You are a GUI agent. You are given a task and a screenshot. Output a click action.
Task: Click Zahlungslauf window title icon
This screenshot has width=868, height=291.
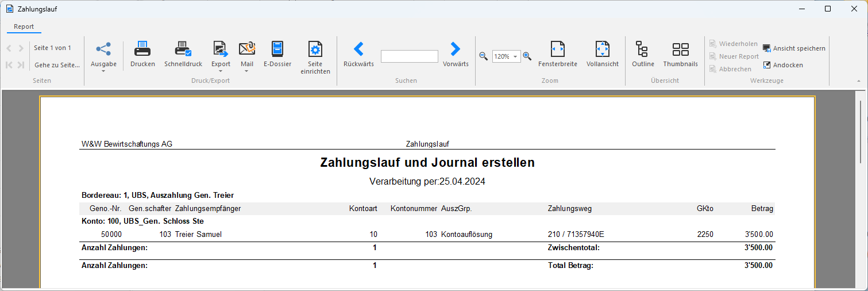pos(9,9)
